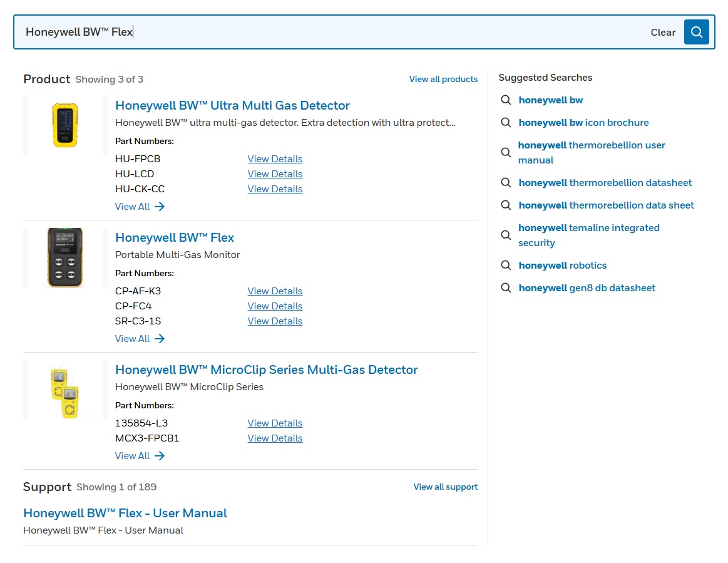Select suggestion honeywell thermorebellion user manual
This screenshot has width=728, height=563.
pos(592,152)
